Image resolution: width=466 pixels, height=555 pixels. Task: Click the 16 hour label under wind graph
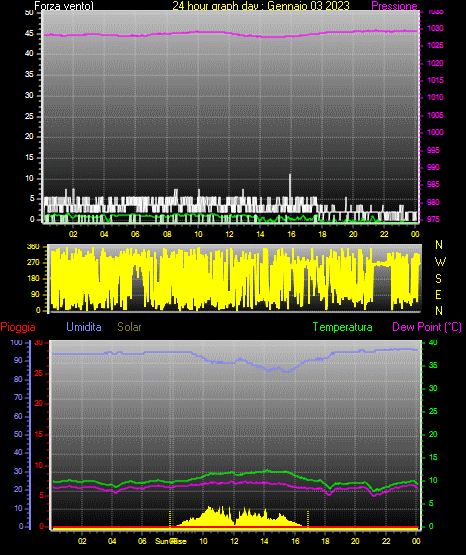291,234
